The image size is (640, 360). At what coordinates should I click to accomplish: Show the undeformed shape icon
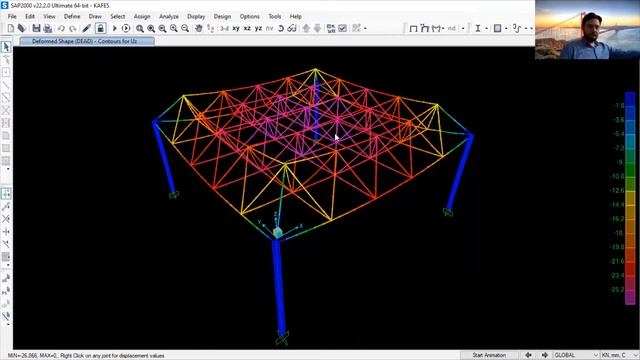[x=413, y=28]
